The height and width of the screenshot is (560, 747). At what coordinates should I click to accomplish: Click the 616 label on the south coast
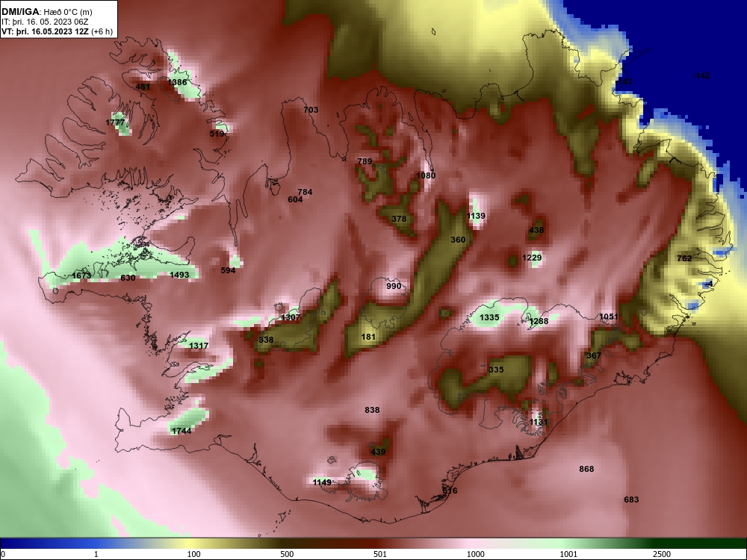[450, 491]
